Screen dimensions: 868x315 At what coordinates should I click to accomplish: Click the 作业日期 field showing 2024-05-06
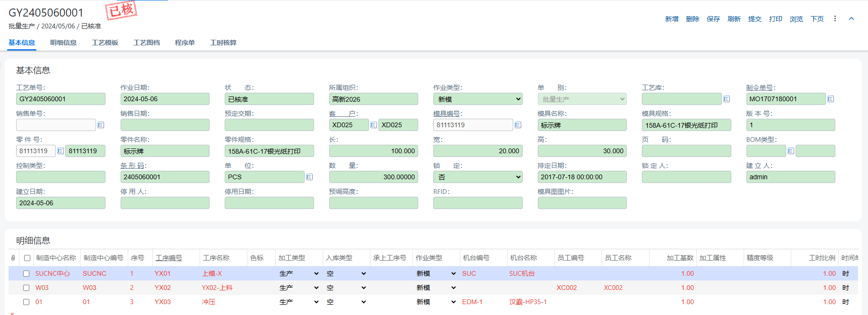tap(165, 99)
